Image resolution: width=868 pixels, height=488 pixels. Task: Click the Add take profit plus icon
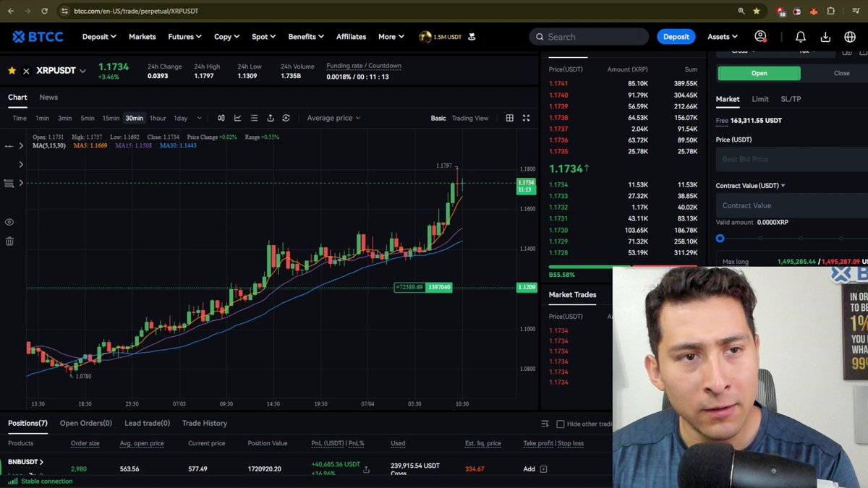click(x=543, y=469)
